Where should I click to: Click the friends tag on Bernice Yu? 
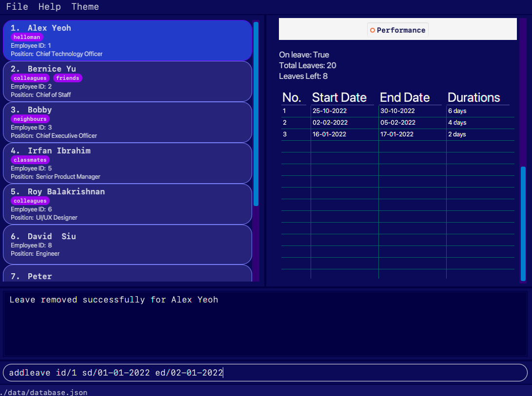click(67, 78)
